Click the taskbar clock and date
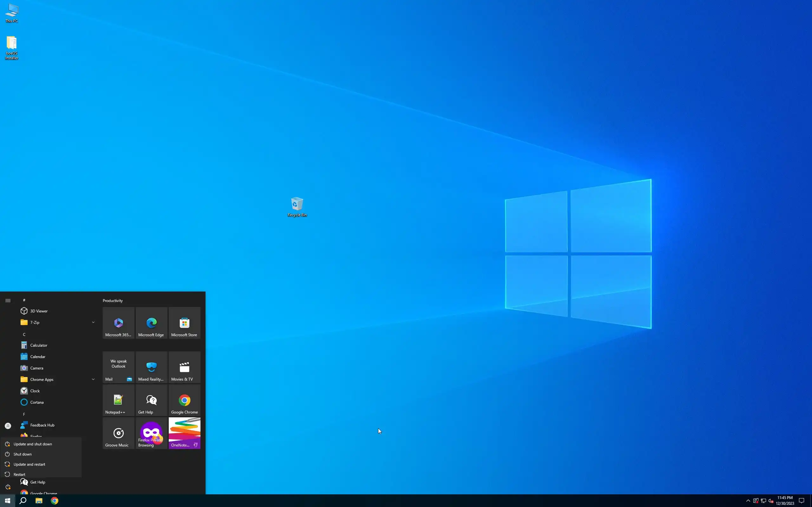 pyautogui.click(x=785, y=500)
